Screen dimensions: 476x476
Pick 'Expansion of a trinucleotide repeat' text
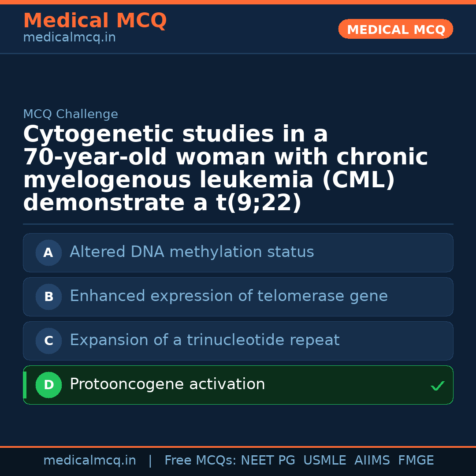click(205, 340)
